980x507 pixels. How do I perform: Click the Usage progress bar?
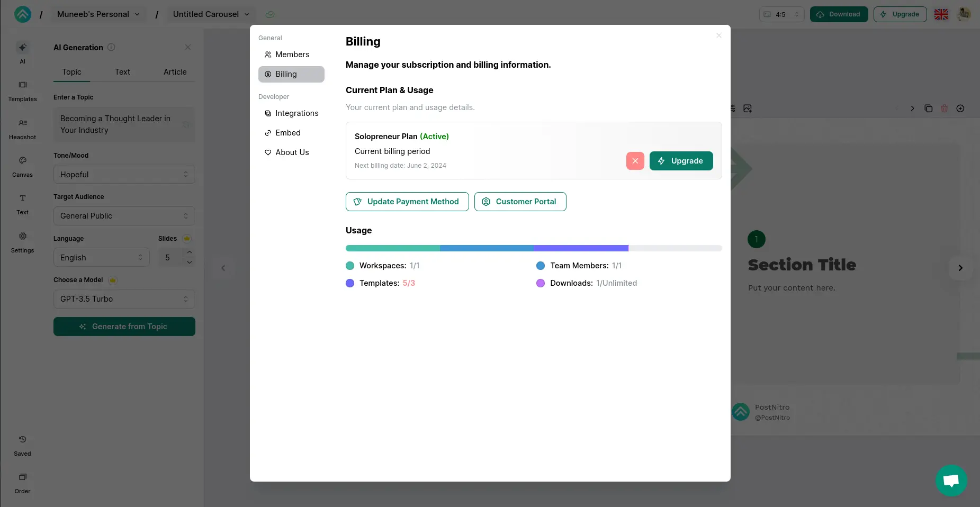tap(533, 248)
